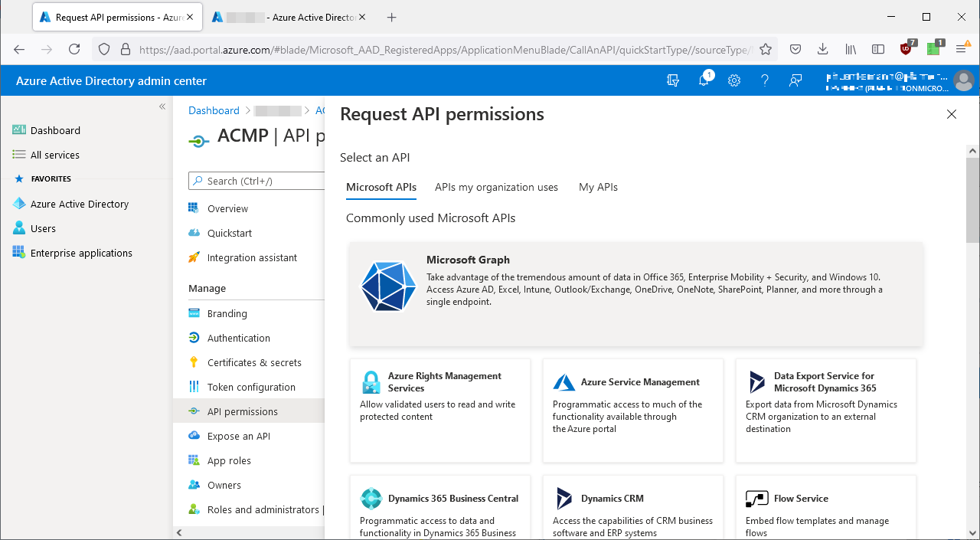Click the uBlock Origin extension icon
The width and height of the screenshot is (980, 540).
906,48
